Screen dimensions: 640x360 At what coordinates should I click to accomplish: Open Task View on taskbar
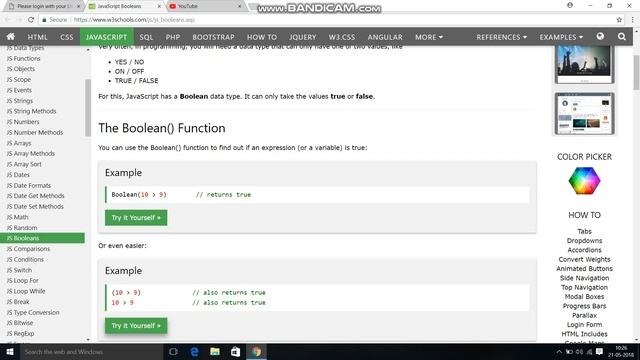(173, 351)
